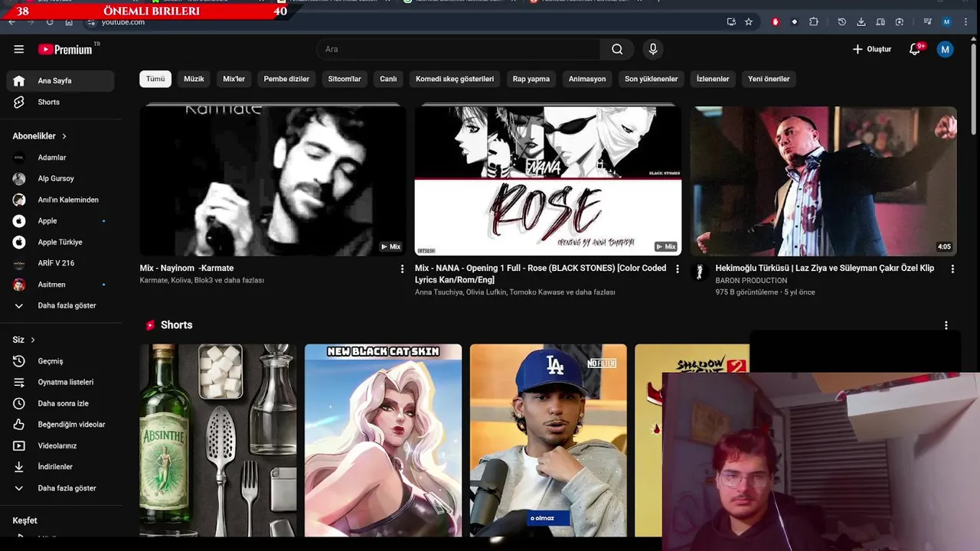Image resolution: width=980 pixels, height=551 pixels.
Task: Open the browser downloads icon
Action: point(861,22)
